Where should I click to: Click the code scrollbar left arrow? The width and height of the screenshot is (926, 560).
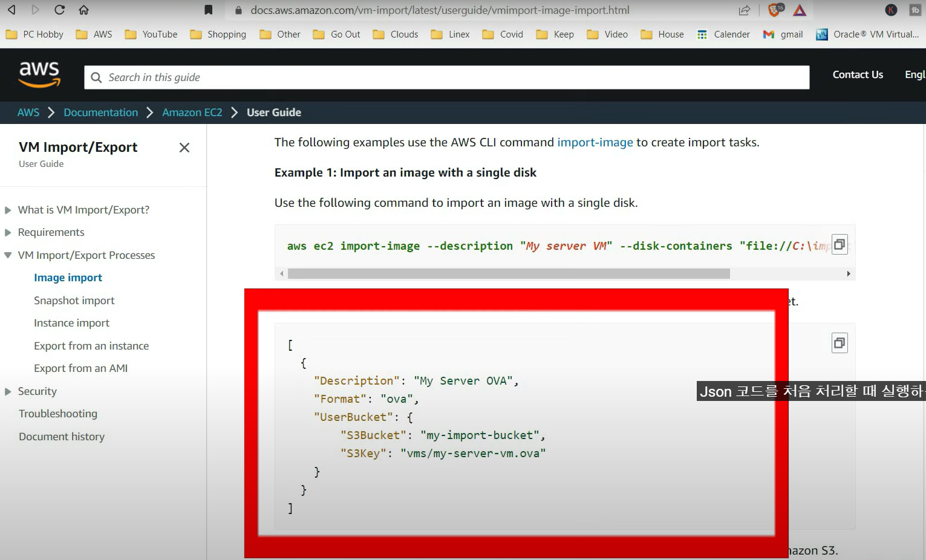[281, 274]
